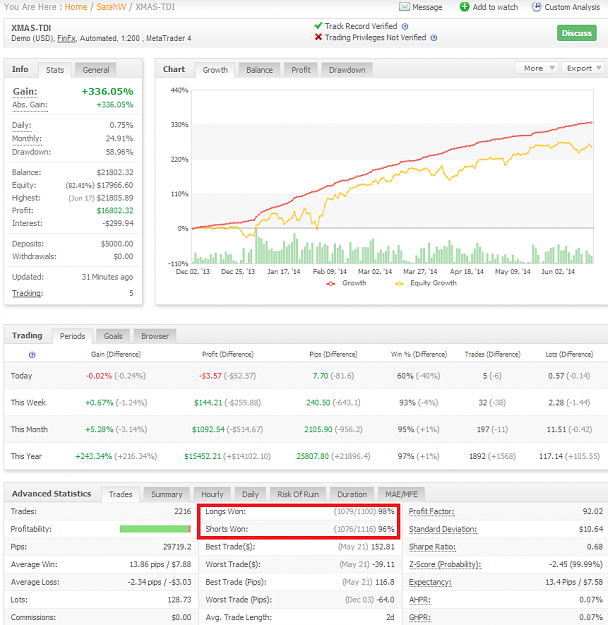
Task: Open the Duration statistics tab
Action: coord(352,494)
